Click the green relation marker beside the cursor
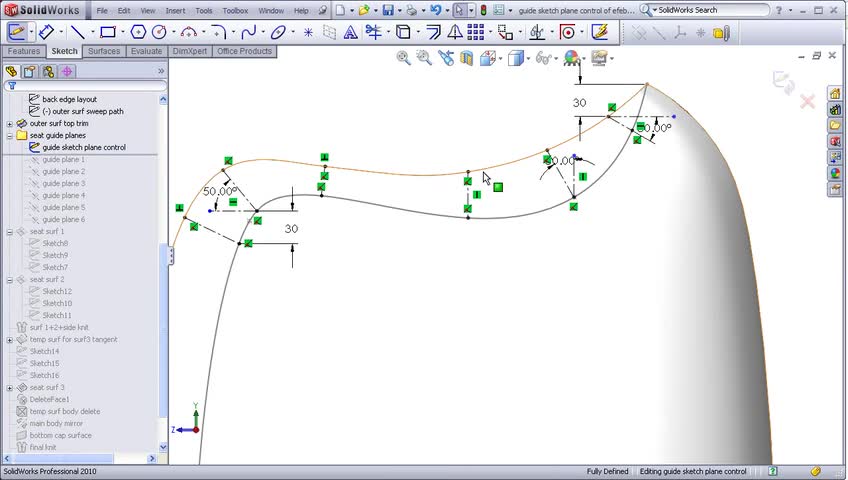Viewport: 848px width, 480px height. (x=498, y=187)
